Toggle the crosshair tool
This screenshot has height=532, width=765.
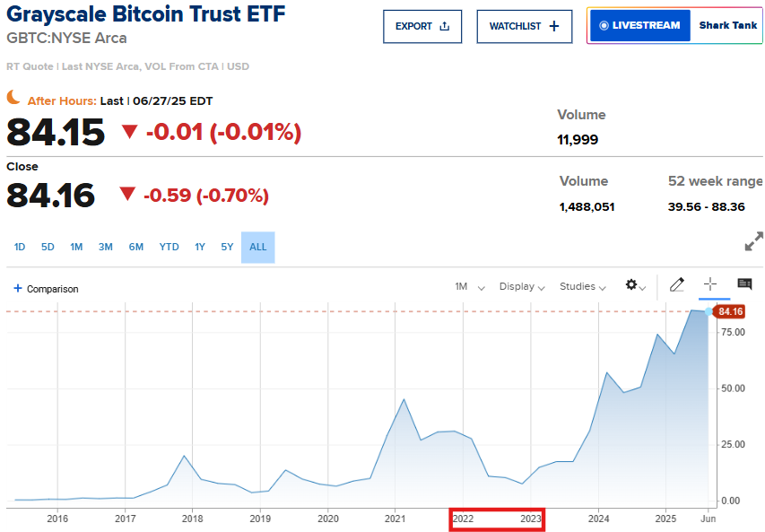[x=710, y=284]
